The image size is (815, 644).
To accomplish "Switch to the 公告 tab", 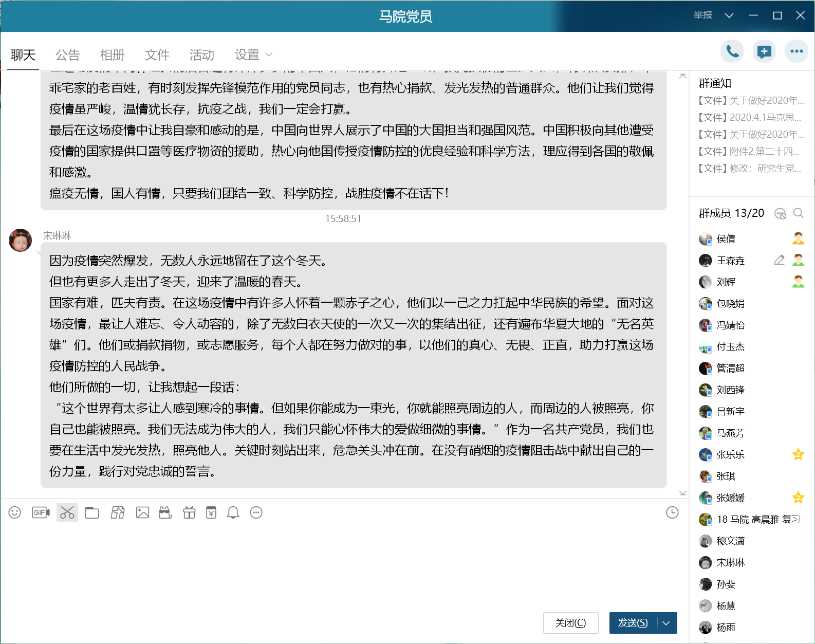I will point(68,54).
